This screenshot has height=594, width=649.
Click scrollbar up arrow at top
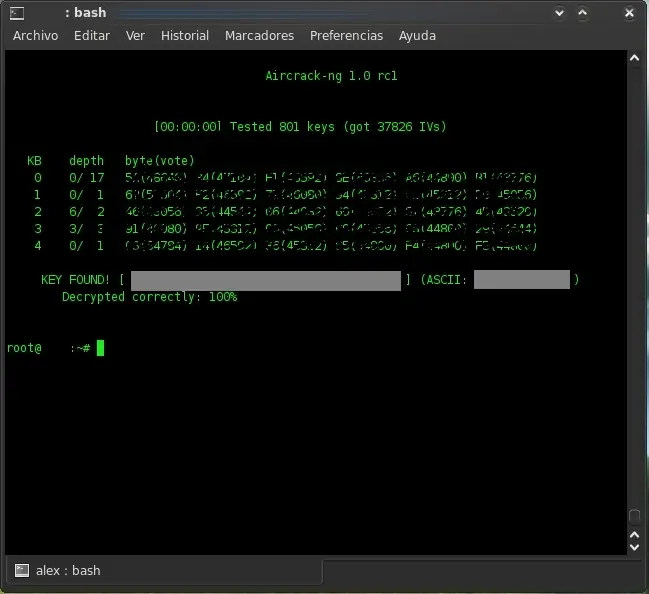click(x=635, y=58)
